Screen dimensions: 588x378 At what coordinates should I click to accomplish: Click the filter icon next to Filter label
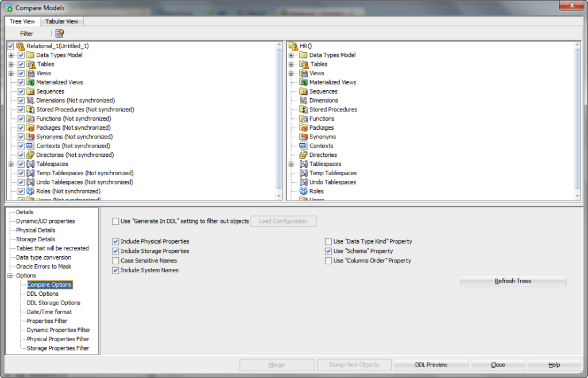(60, 34)
